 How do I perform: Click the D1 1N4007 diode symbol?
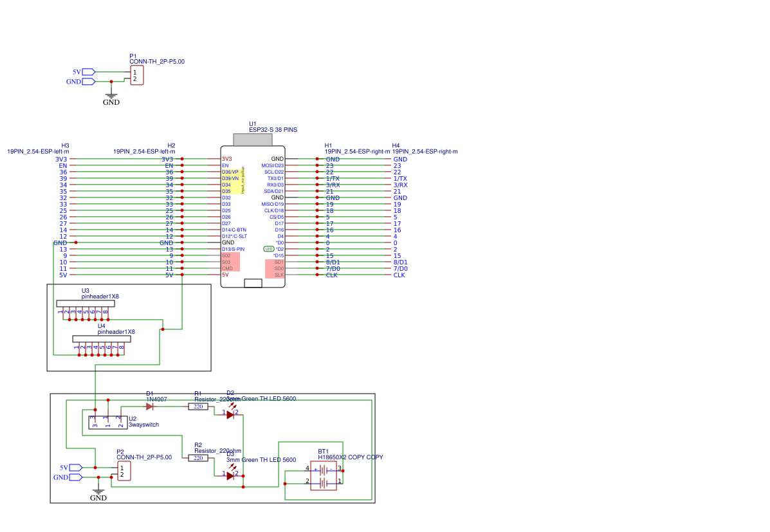[x=149, y=407]
